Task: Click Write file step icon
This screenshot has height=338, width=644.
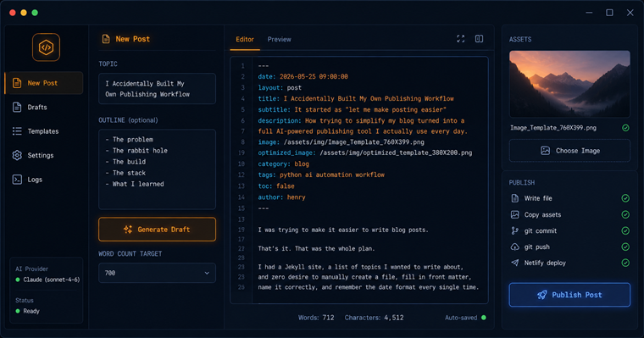Action: tap(514, 198)
